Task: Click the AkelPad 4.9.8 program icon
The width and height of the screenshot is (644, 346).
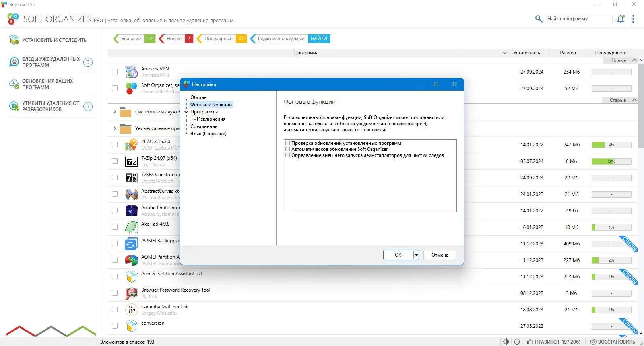Action: pos(132,227)
